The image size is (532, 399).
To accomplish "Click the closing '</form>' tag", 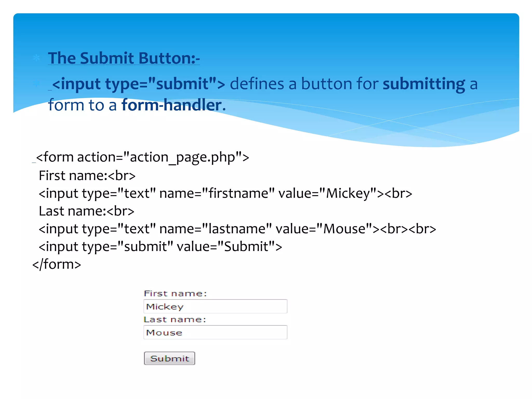I will pyautogui.click(x=57, y=264).
